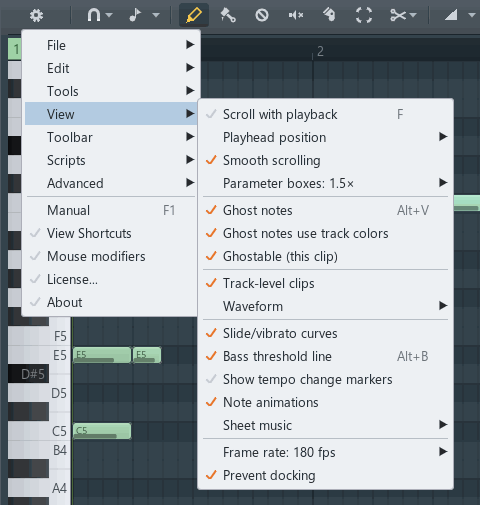Click the D5 piano key
The image size is (480, 505).
click(x=39, y=393)
